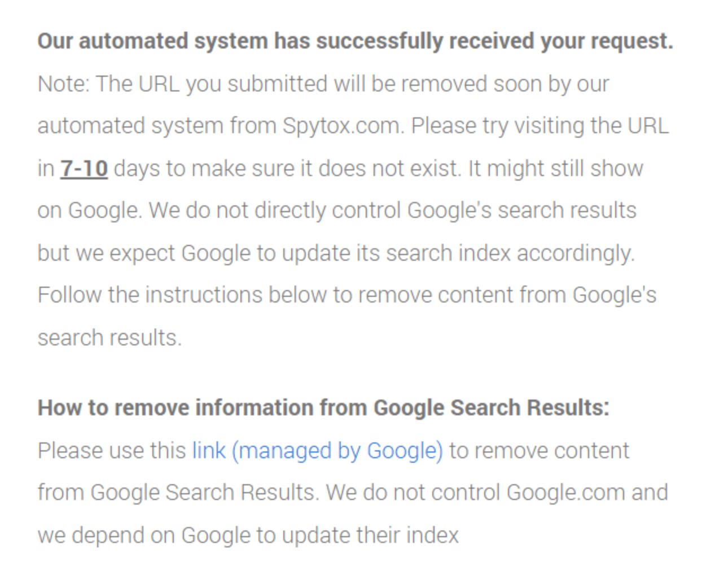Click the 'It might still show' text
728x579 pixels.
coord(556,169)
